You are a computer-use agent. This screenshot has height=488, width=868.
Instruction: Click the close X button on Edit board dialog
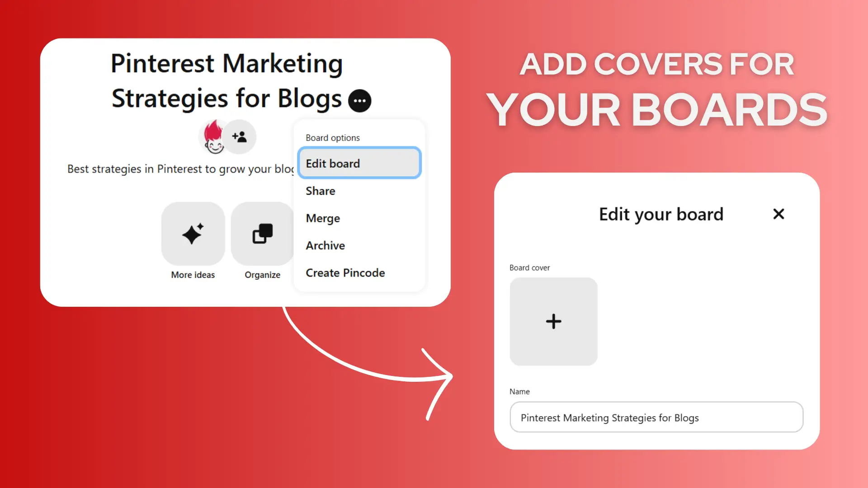778,214
